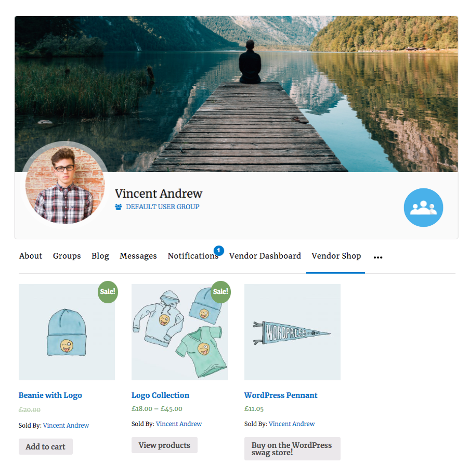The image size is (469, 476).
Task: Click the blue group members icon
Action: (x=423, y=208)
